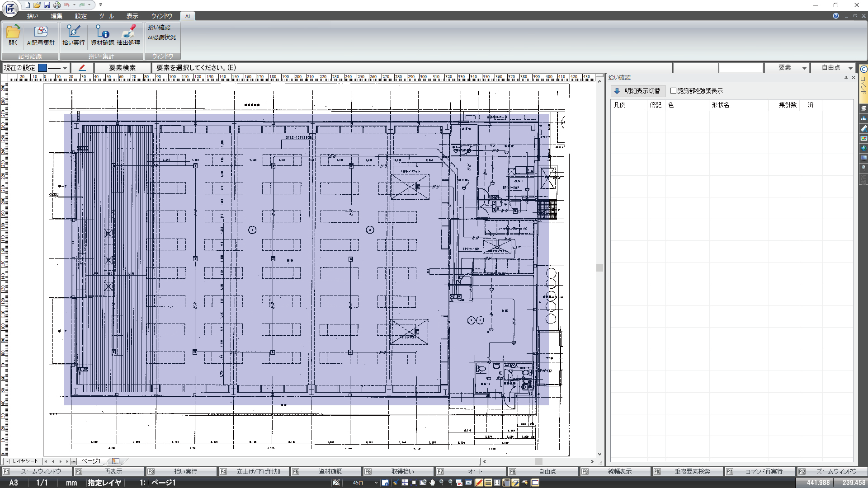This screenshot has height=488, width=868.
Task: Toggle the paper-with-pencil icon in status bar
Action: [x=515, y=483]
